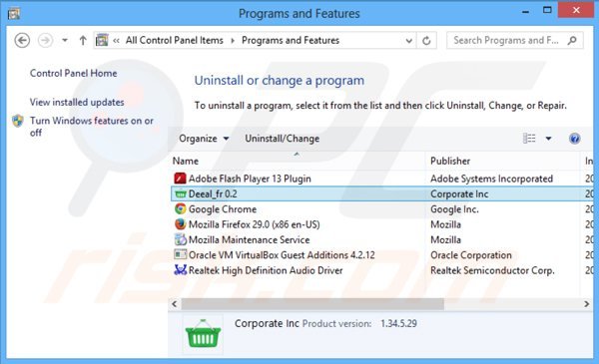This screenshot has width=599, height=364.
Task: Click the search magnifier icon
Action: click(x=572, y=40)
